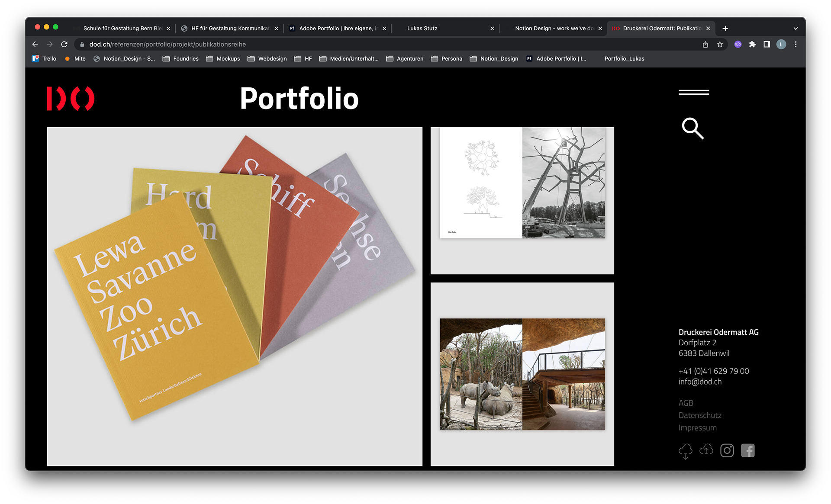
Task: Open the search magnifier icon
Action: point(692,128)
